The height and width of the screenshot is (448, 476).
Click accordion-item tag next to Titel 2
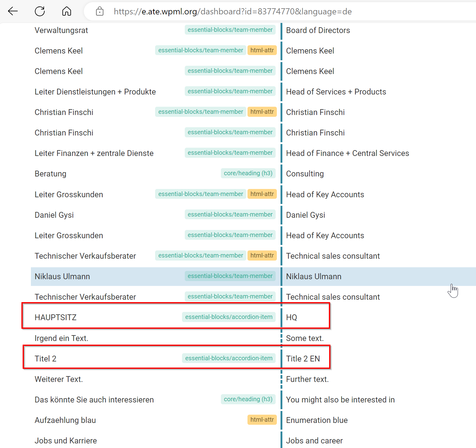[229, 358]
